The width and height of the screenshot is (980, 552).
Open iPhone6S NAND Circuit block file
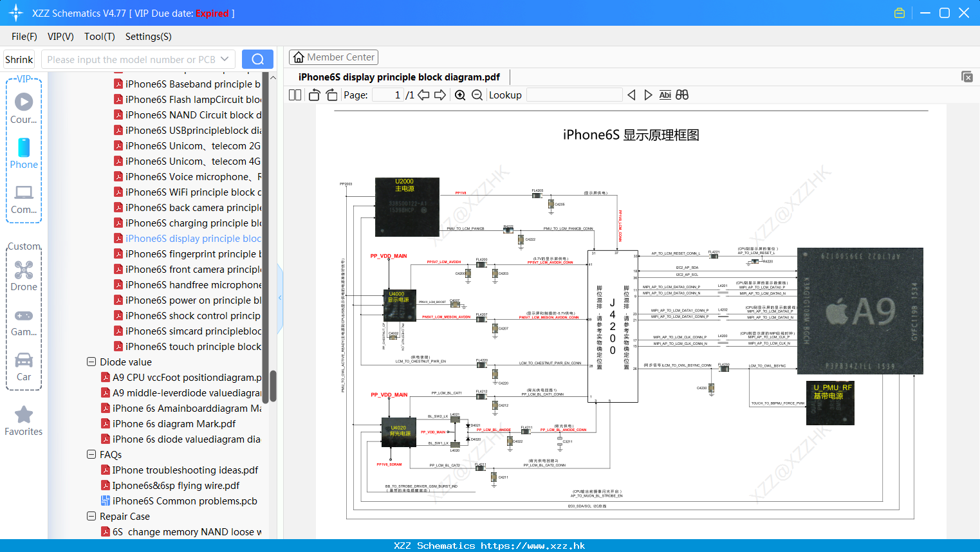click(187, 115)
